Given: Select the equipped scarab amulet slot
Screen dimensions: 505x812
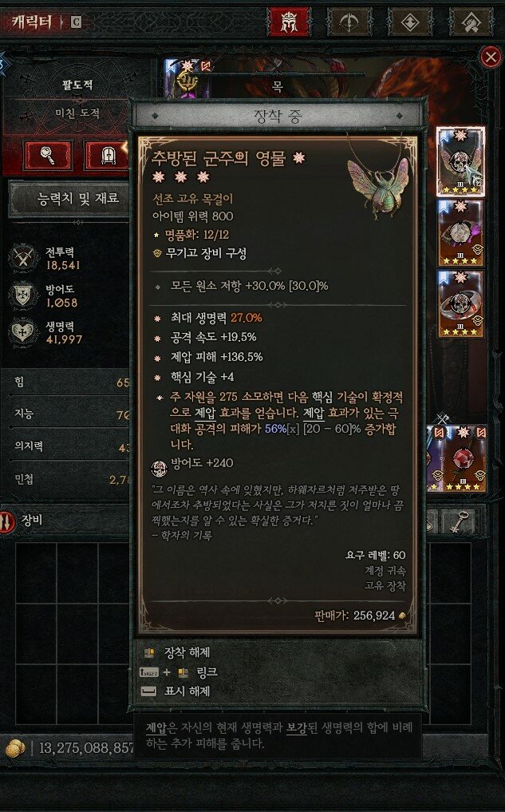Looking at the screenshot, I should [x=460, y=161].
